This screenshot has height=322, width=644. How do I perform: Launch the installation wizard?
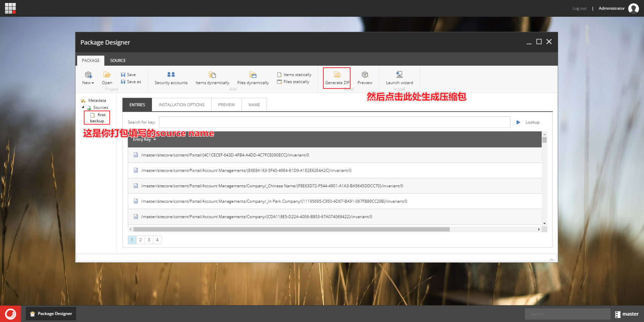399,78
